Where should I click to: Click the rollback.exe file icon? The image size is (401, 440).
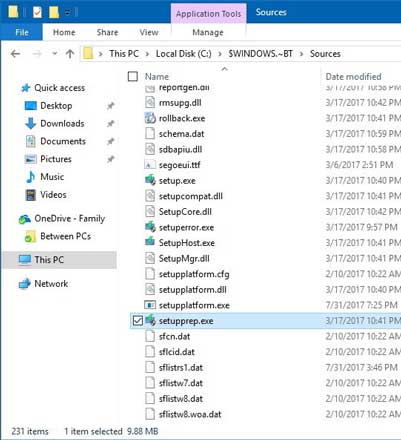150,118
